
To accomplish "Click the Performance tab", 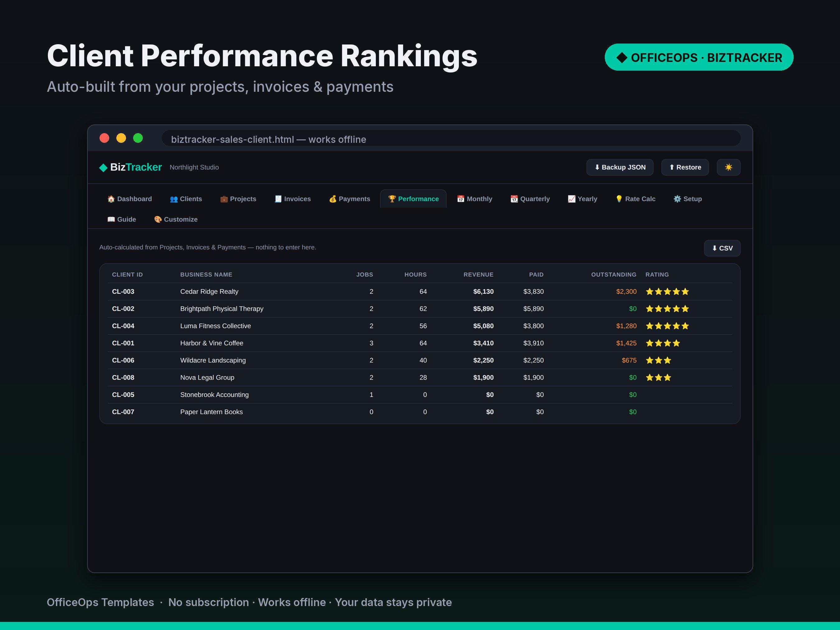I will [413, 198].
